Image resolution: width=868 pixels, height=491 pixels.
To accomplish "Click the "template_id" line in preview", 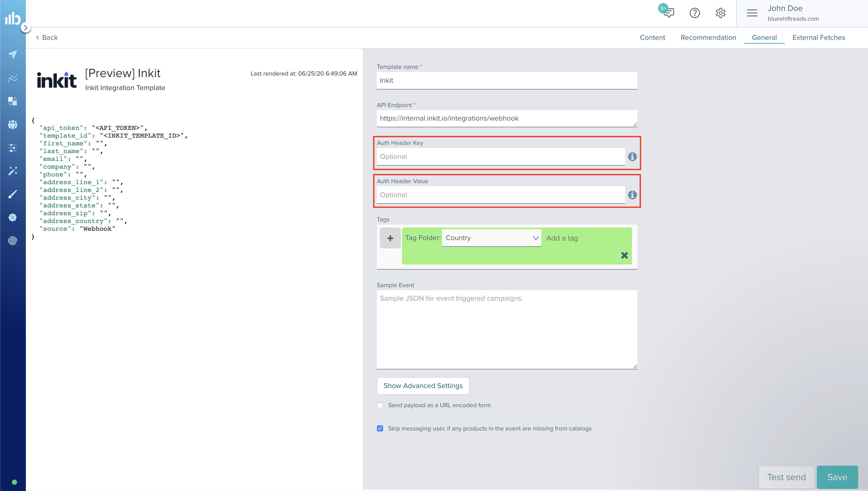I will click(x=113, y=136).
